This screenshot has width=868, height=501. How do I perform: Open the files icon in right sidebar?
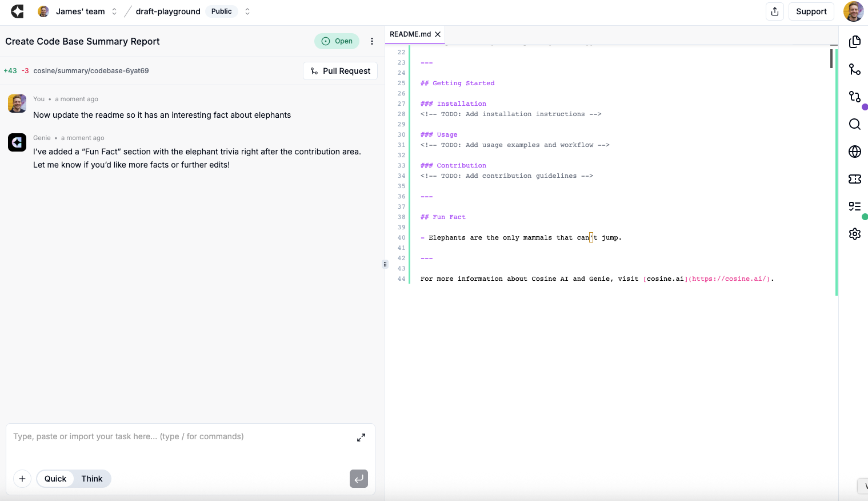click(x=854, y=42)
